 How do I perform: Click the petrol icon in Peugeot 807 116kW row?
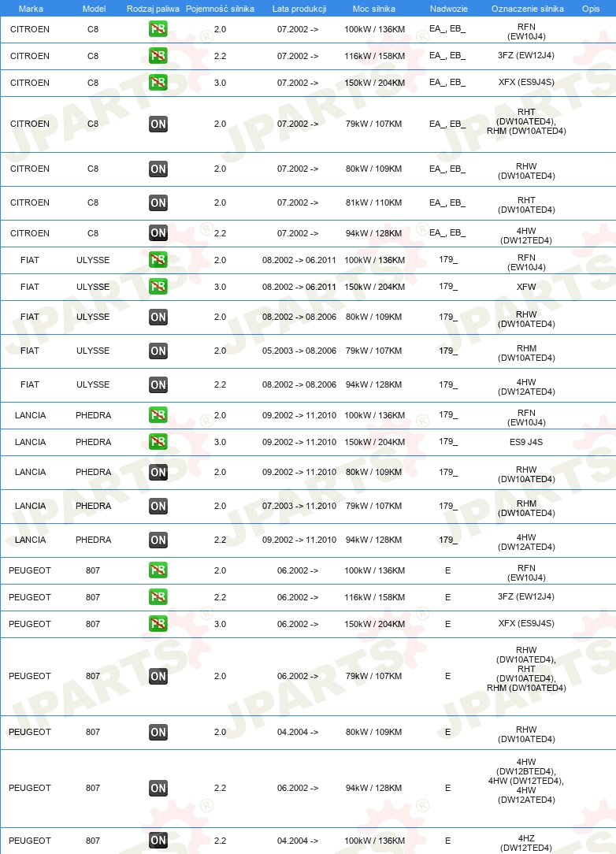(x=158, y=597)
